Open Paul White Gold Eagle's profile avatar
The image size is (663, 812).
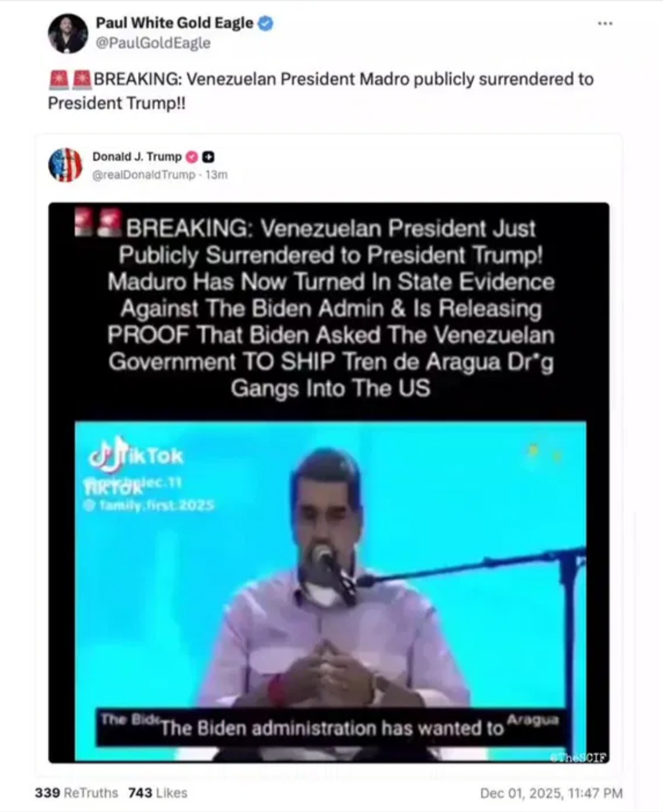pos(68,33)
